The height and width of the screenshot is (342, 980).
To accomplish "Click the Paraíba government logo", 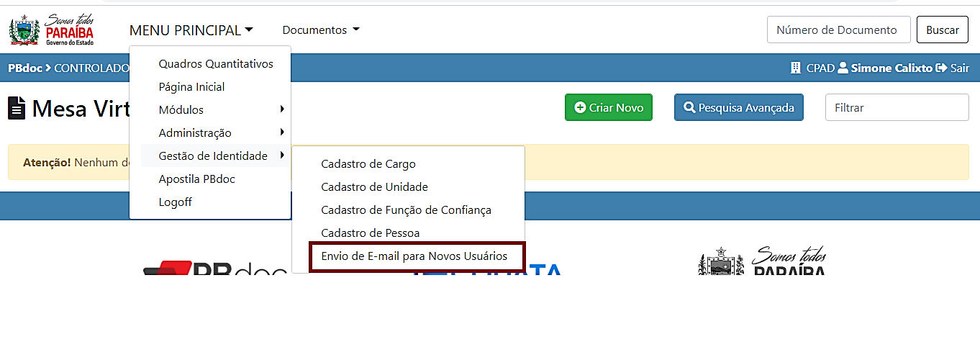I will point(52,30).
